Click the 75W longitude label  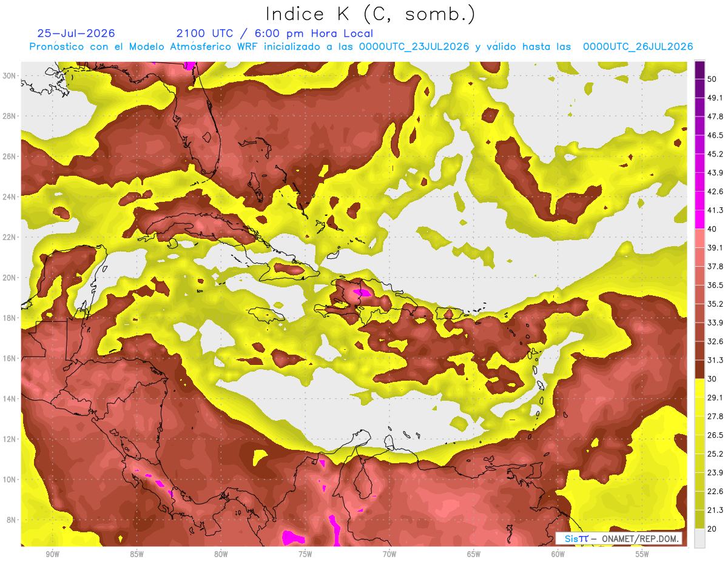[x=305, y=554]
